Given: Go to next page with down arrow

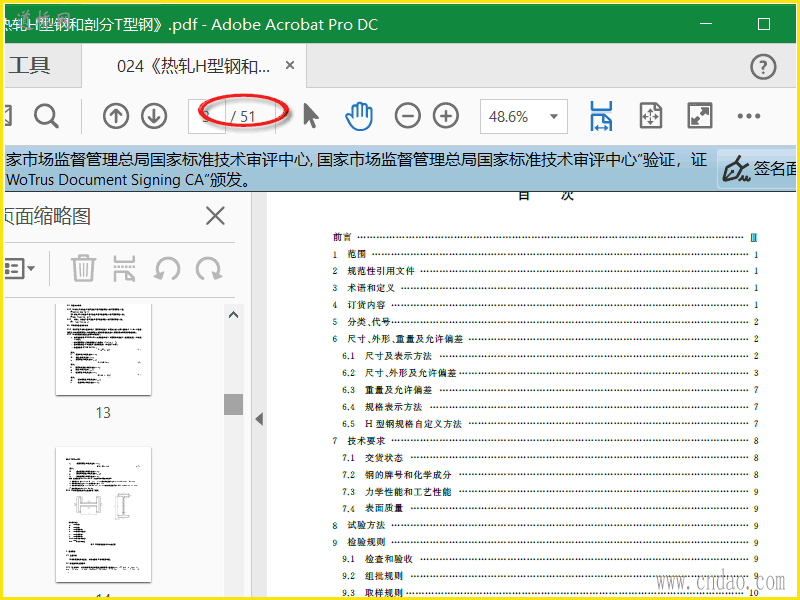Looking at the screenshot, I should (x=154, y=116).
